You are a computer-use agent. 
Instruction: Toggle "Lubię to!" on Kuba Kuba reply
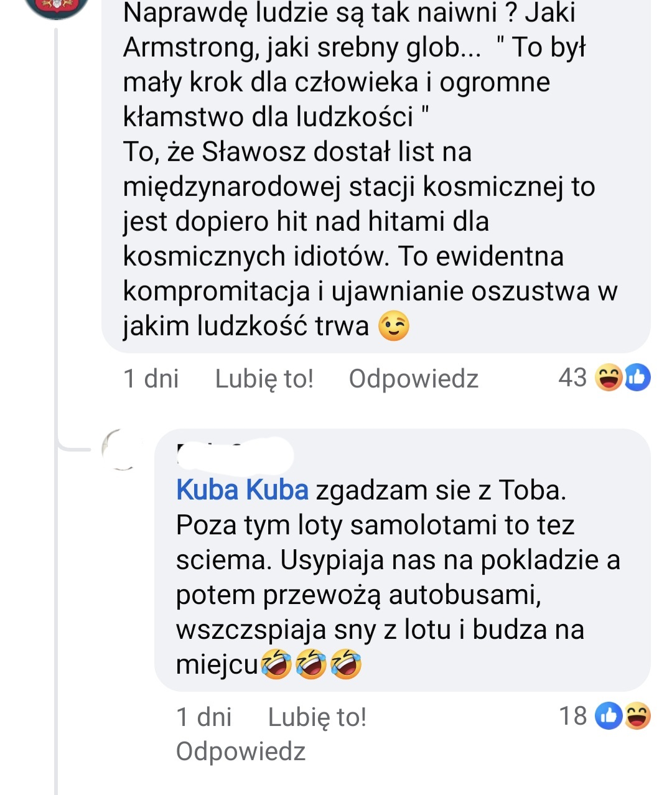click(317, 717)
